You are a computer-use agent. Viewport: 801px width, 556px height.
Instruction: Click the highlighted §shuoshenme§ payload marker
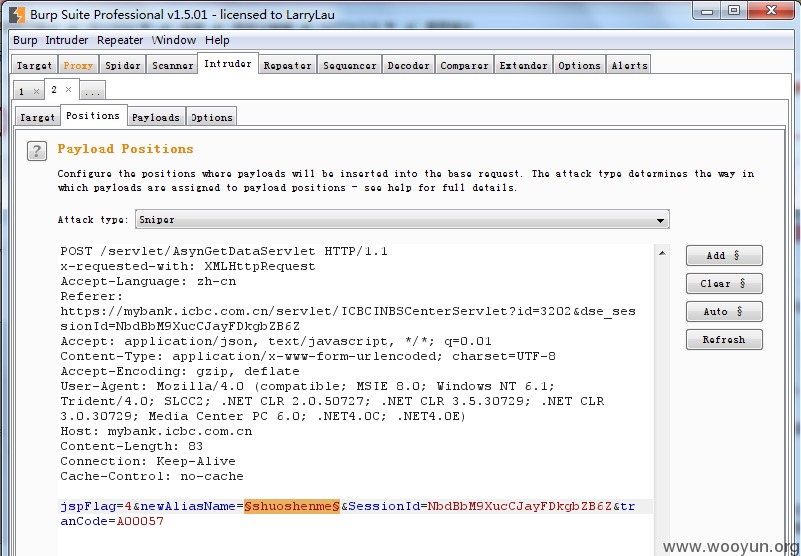[x=292, y=506]
